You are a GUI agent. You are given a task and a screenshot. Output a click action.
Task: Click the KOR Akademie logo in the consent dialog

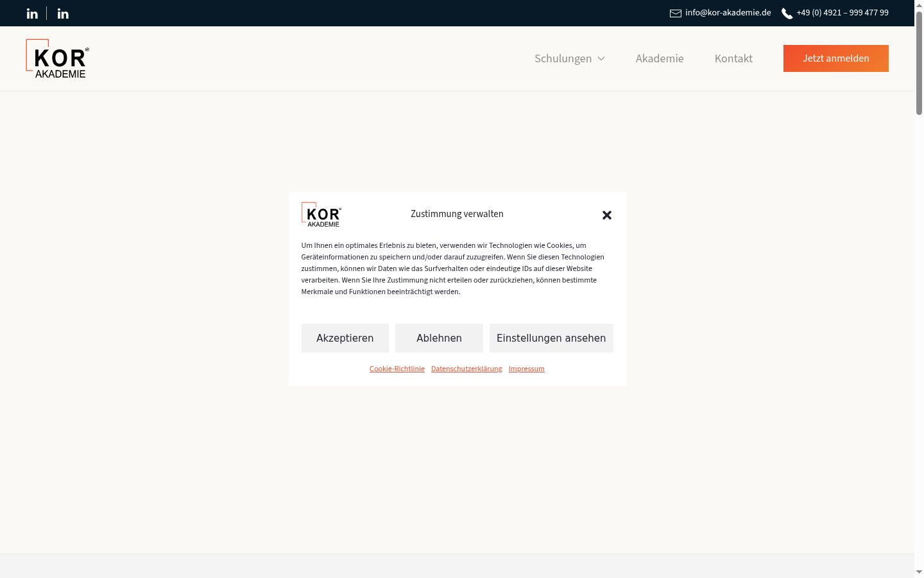pos(321,215)
